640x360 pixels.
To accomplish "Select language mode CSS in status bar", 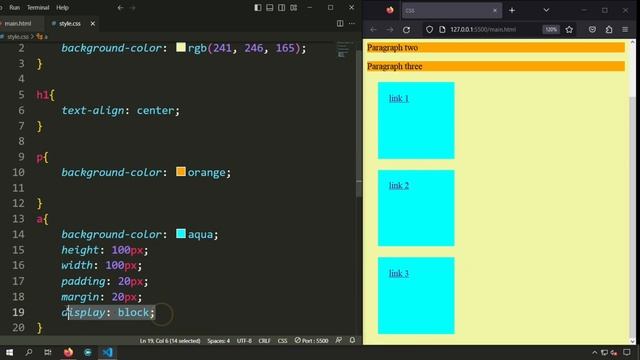I will pos(282,340).
